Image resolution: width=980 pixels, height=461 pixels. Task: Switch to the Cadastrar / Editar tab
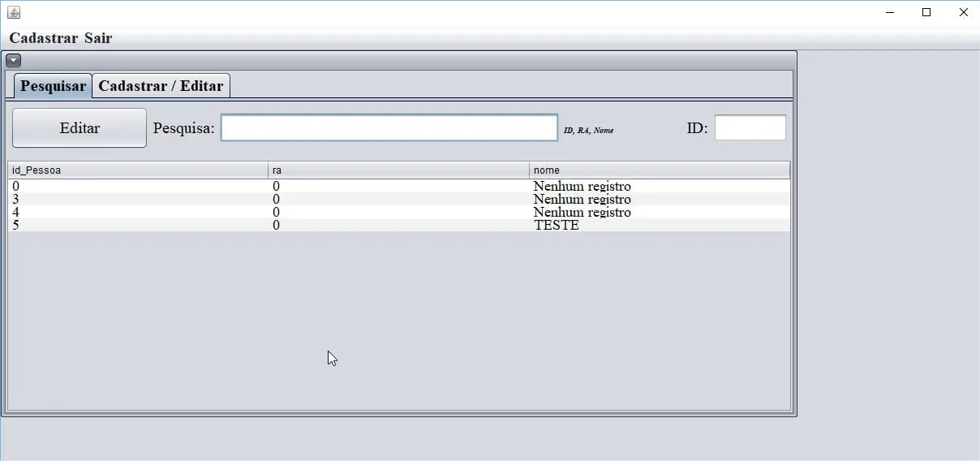pyautogui.click(x=161, y=86)
